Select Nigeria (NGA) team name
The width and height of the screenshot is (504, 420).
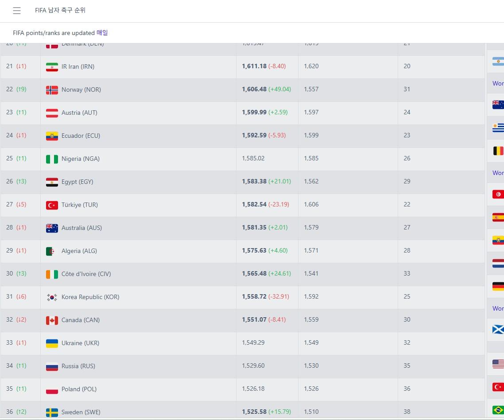point(80,159)
